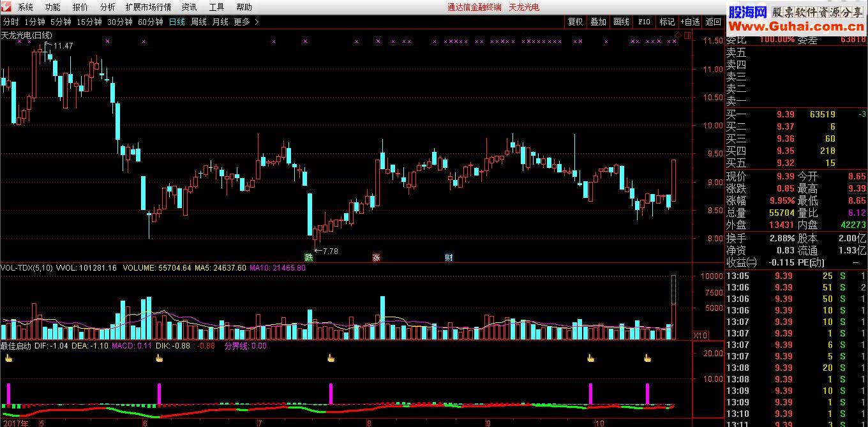
Task: Expand the 更多 periods list
Action: coord(246,22)
